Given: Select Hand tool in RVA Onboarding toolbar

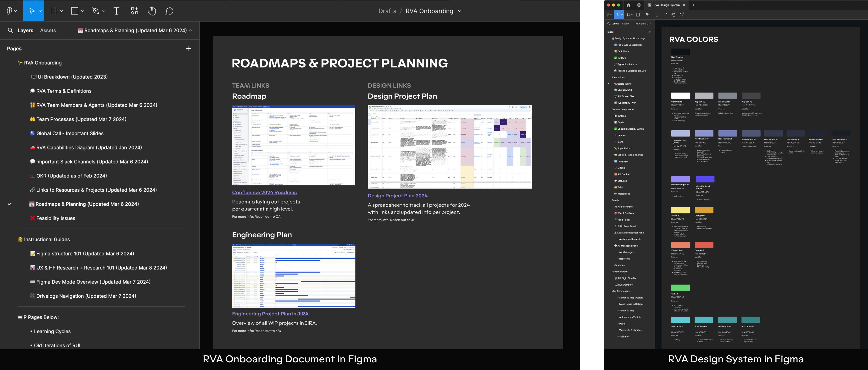Looking at the screenshot, I should 152,11.
